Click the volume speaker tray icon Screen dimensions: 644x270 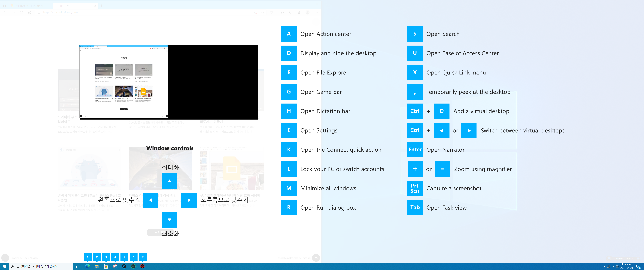point(613,266)
